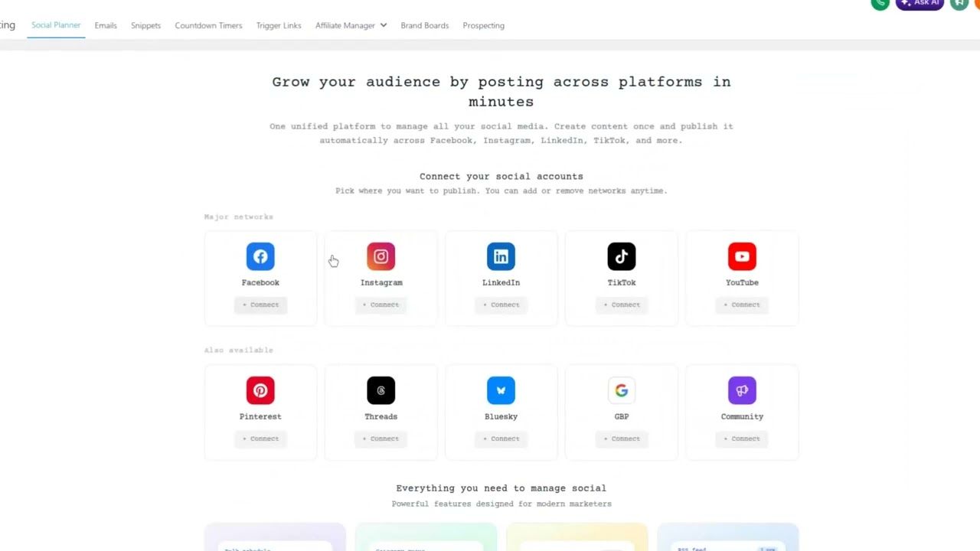Click the Threads logo icon
The image size is (980, 551).
click(x=381, y=390)
